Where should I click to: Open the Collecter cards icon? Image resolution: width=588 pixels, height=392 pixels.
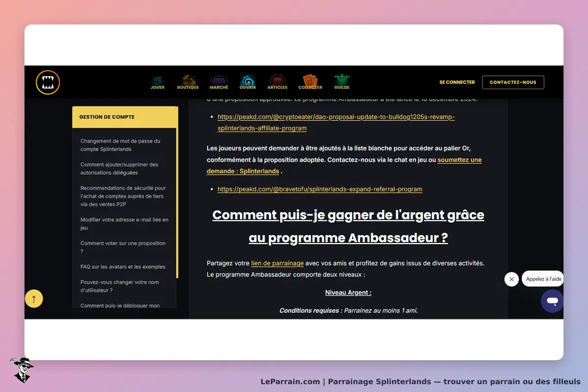tap(310, 82)
